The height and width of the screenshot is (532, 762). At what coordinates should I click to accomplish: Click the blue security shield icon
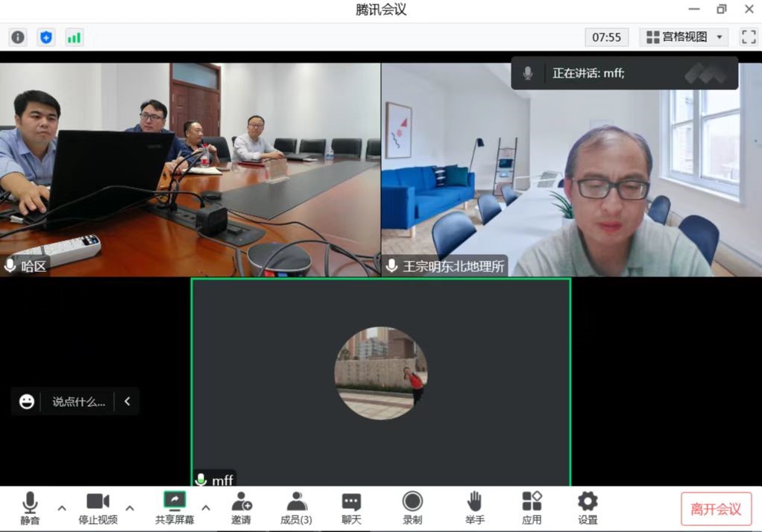46,37
